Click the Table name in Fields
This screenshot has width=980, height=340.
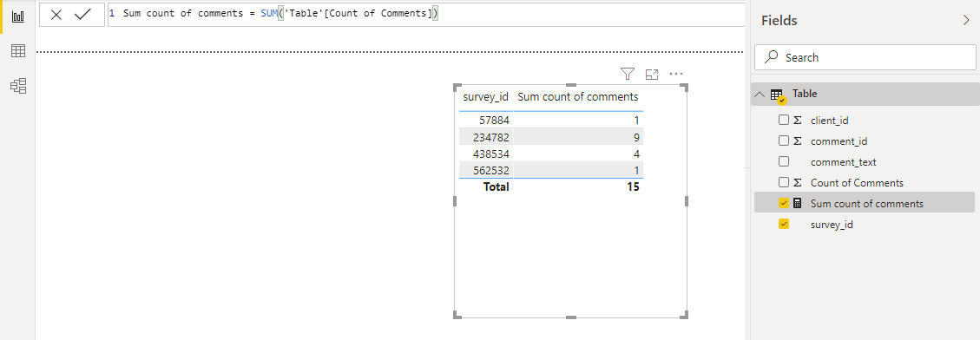tap(805, 94)
